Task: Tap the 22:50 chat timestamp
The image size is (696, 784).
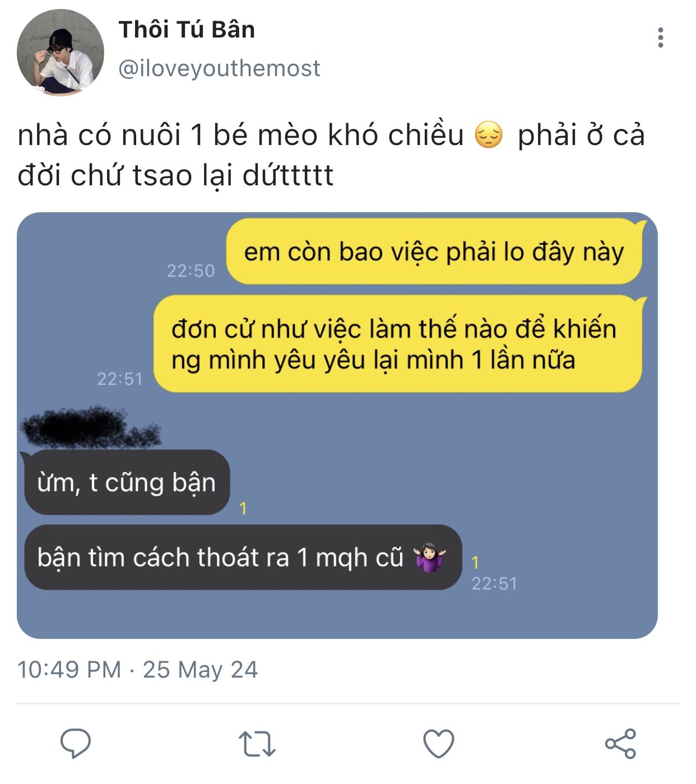Action: click(191, 271)
